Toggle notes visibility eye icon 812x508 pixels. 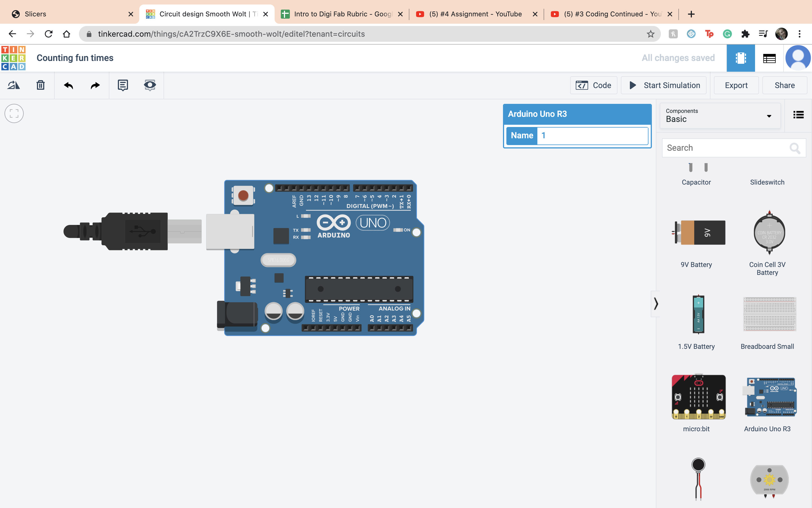[150, 85]
